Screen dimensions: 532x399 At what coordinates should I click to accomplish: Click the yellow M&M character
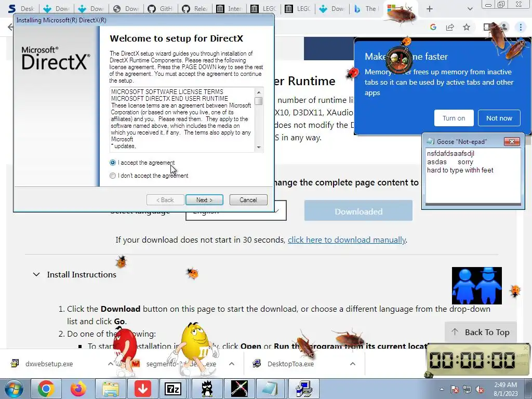pos(194,349)
